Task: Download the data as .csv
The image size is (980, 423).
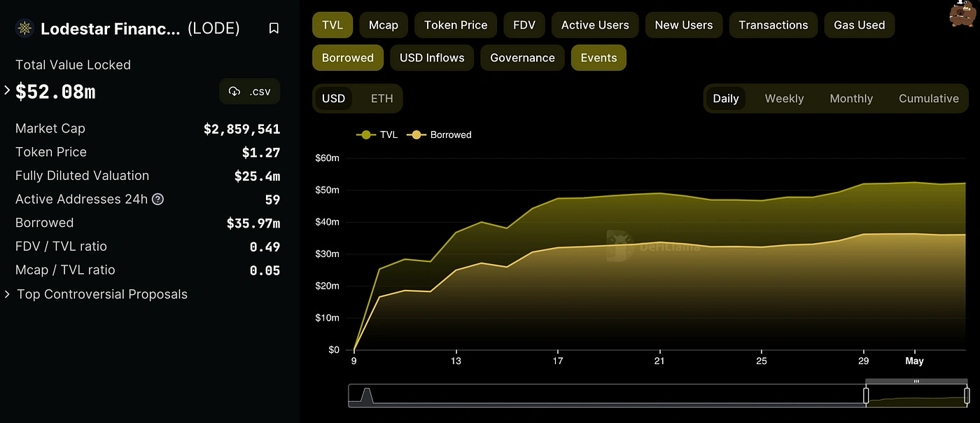Action: [x=249, y=91]
